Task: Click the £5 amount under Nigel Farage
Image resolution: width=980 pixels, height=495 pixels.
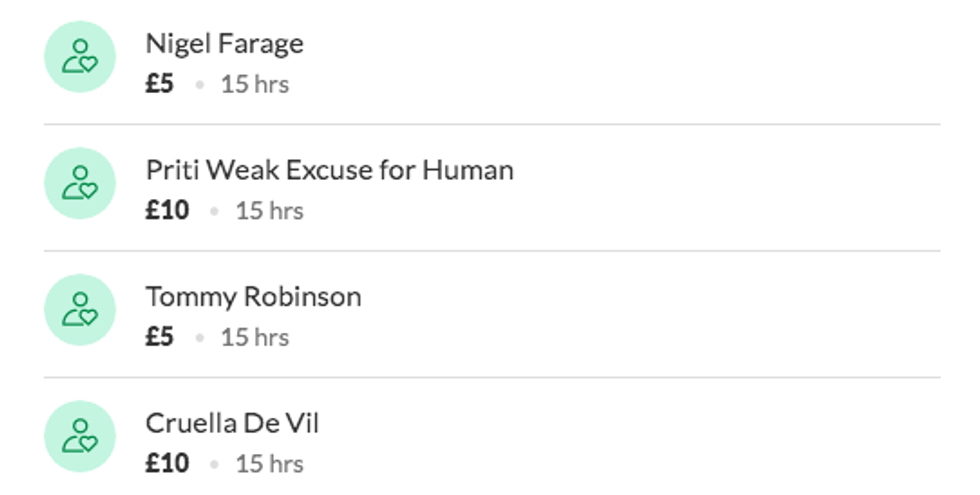Action: point(159,84)
